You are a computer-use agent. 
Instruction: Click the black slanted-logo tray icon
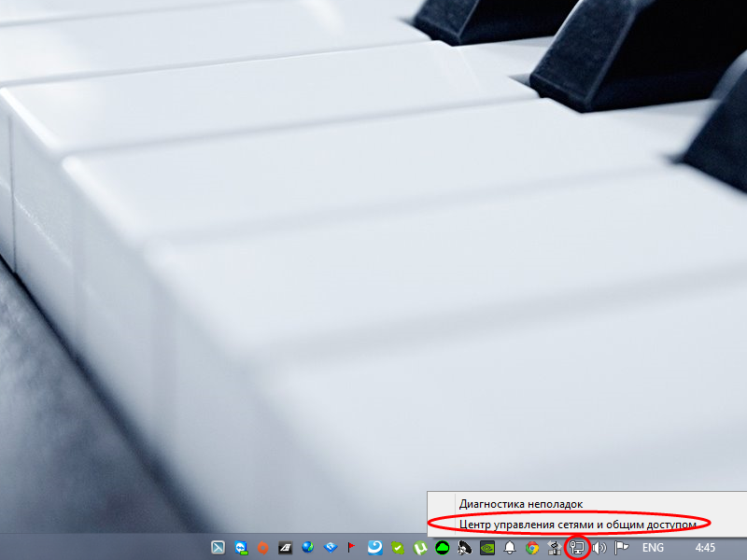pyautogui.click(x=286, y=548)
